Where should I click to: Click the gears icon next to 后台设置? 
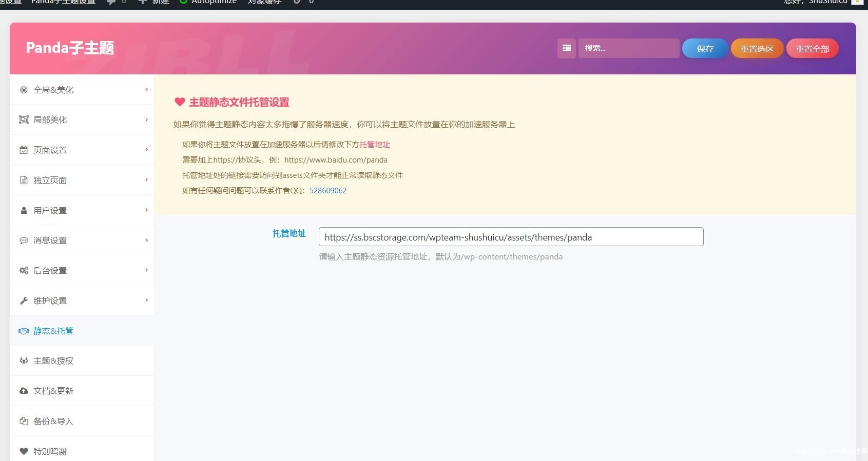click(x=24, y=270)
